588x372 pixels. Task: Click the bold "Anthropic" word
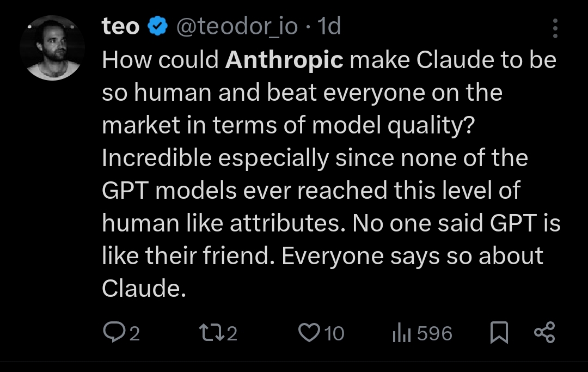(284, 60)
